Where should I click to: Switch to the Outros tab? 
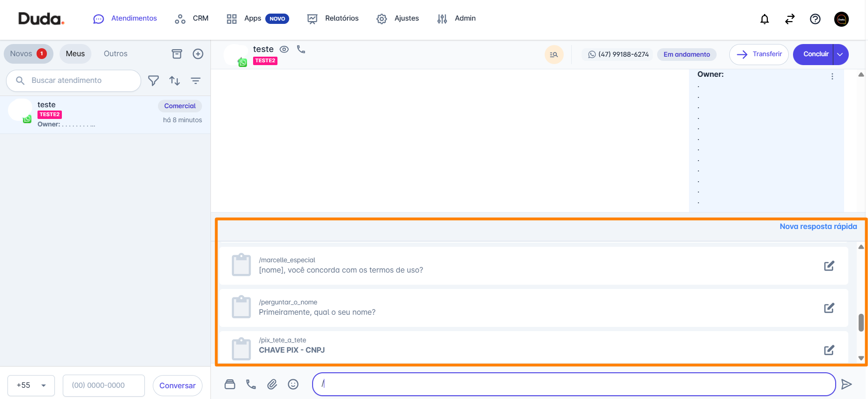115,54
